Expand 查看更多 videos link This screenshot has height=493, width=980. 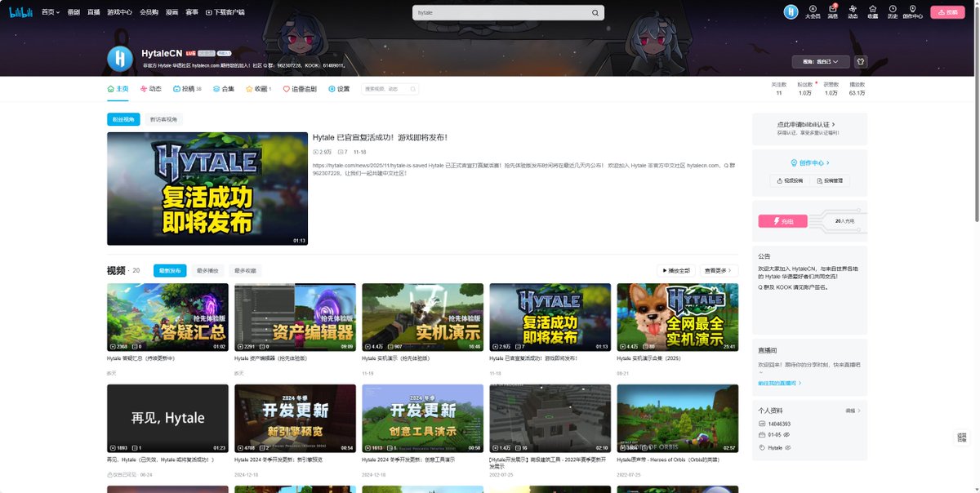719,270
